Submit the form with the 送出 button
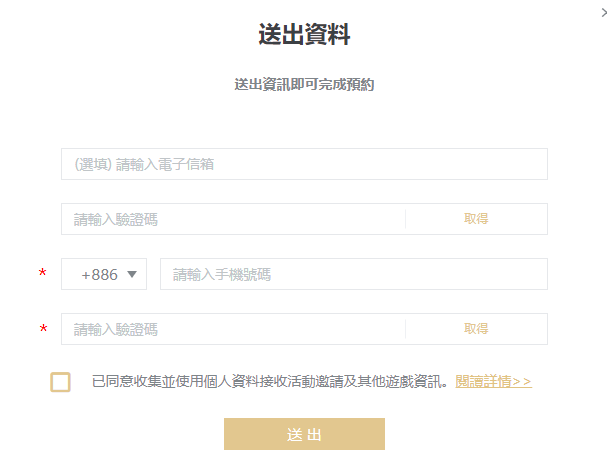607x475 pixels. (304, 434)
